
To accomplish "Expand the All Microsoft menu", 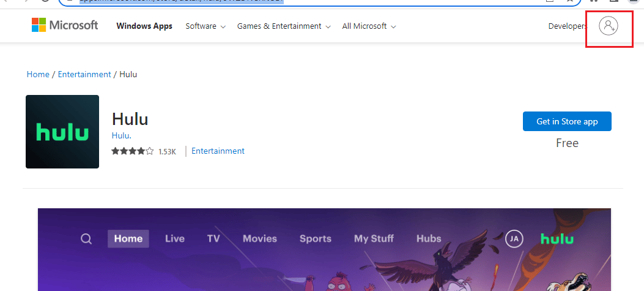I will [369, 26].
